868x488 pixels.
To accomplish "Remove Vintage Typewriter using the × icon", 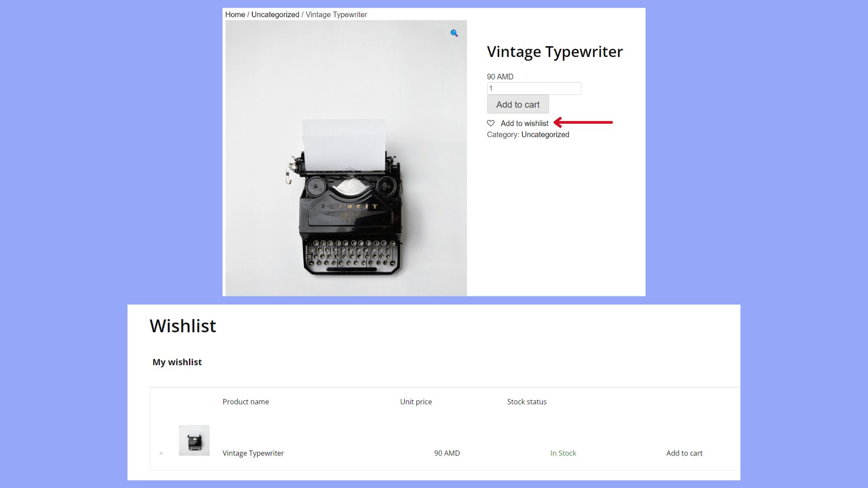I will pyautogui.click(x=161, y=453).
